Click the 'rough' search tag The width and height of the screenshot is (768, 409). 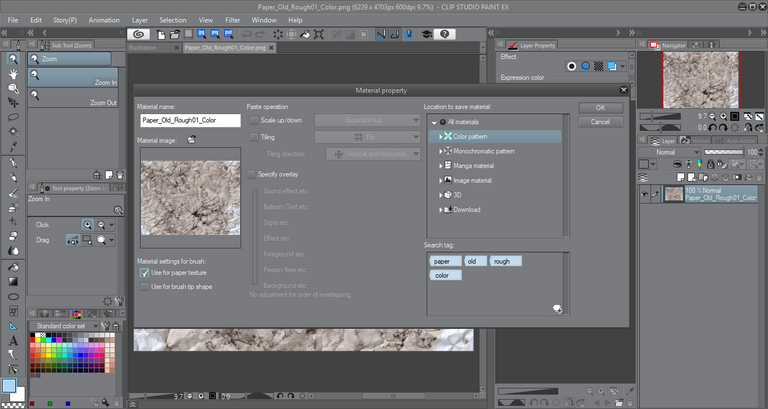[505, 261]
